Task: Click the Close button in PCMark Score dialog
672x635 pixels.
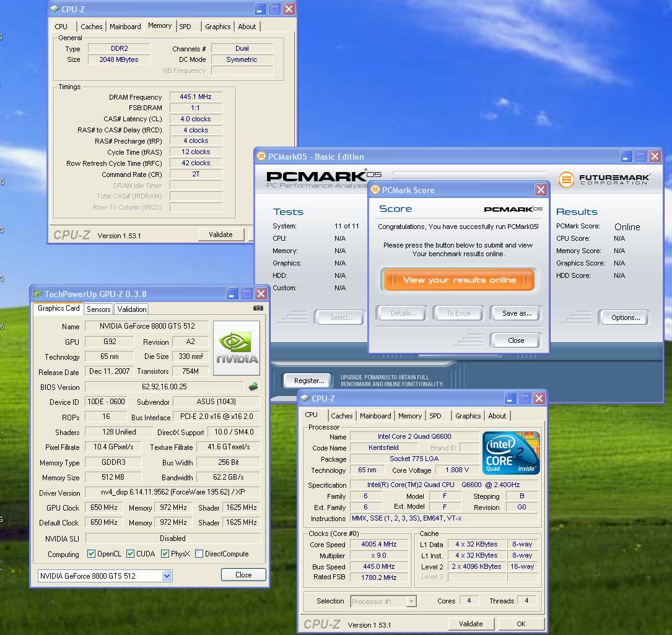Action: [515, 340]
